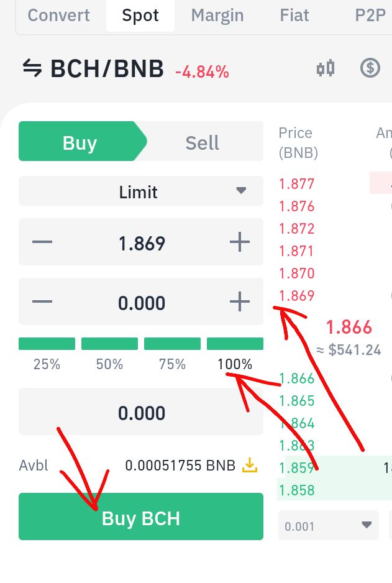Switch the order side to Sell
Screen dimensions: 392x583
(203, 143)
